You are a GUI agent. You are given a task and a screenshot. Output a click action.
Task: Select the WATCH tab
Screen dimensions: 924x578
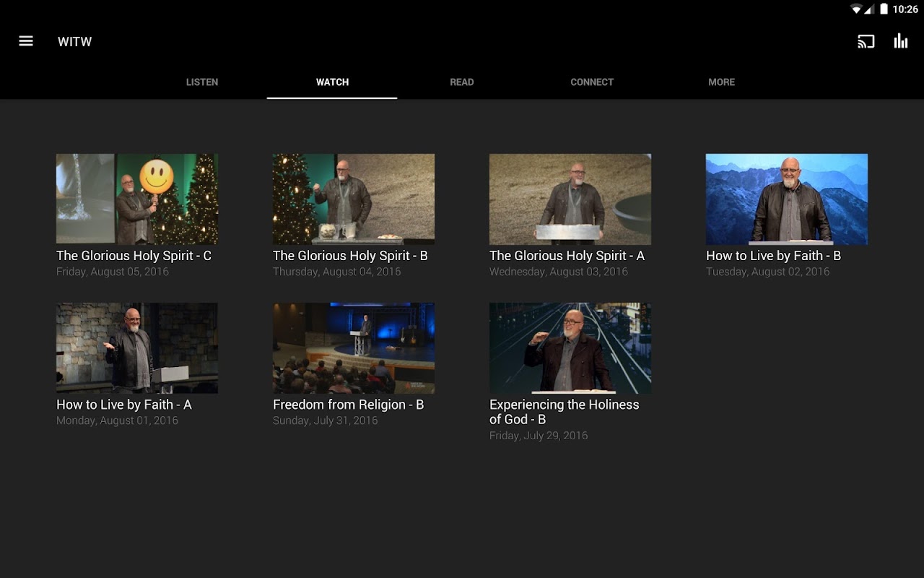coord(332,82)
